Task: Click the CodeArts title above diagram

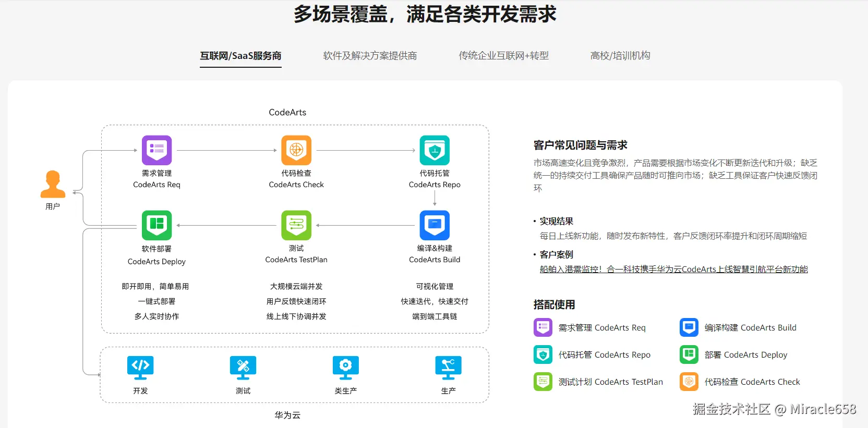Action: point(287,112)
